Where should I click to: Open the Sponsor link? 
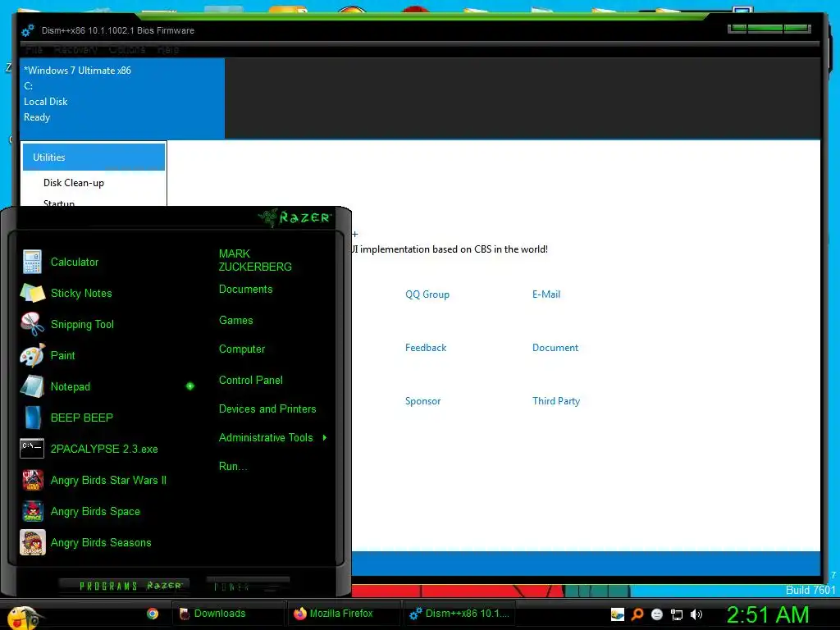[422, 401]
